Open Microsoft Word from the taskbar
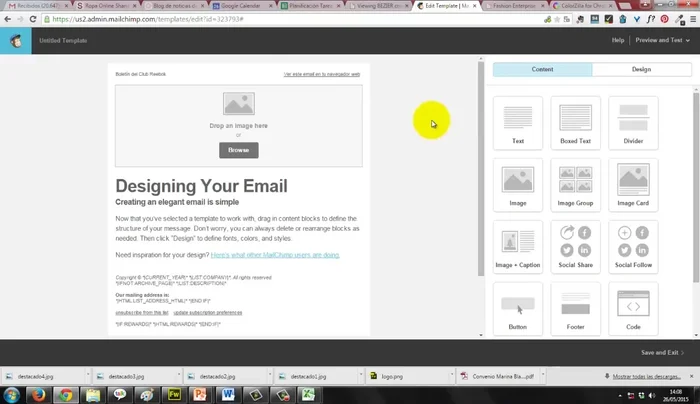 [x=228, y=395]
